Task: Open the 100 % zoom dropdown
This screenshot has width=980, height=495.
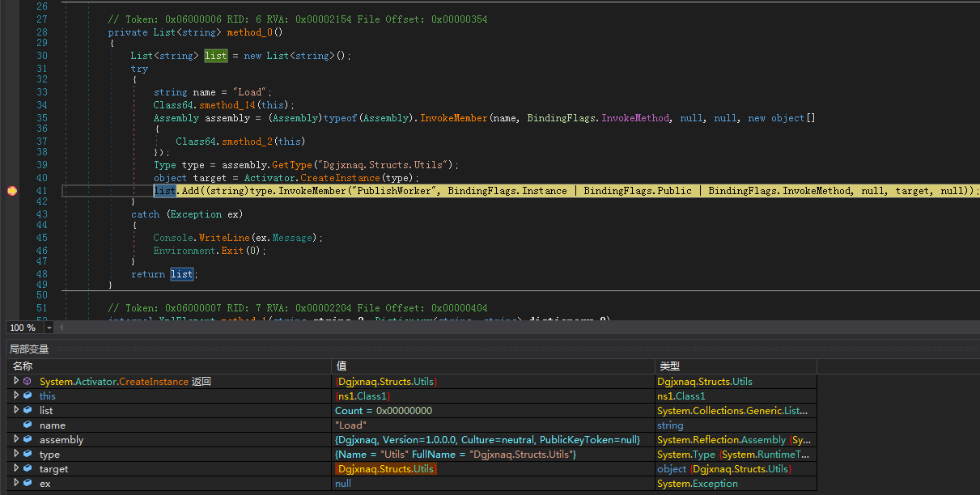Action: (49, 328)
